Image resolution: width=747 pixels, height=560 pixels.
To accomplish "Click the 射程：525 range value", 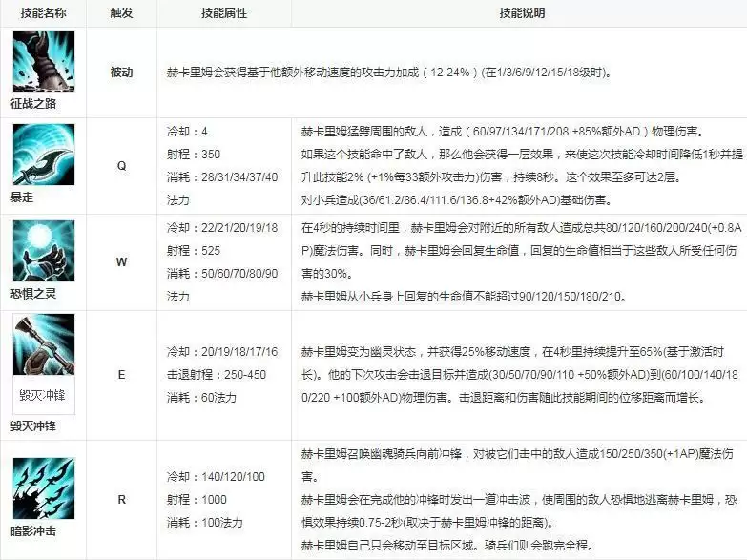I will 194,250.
